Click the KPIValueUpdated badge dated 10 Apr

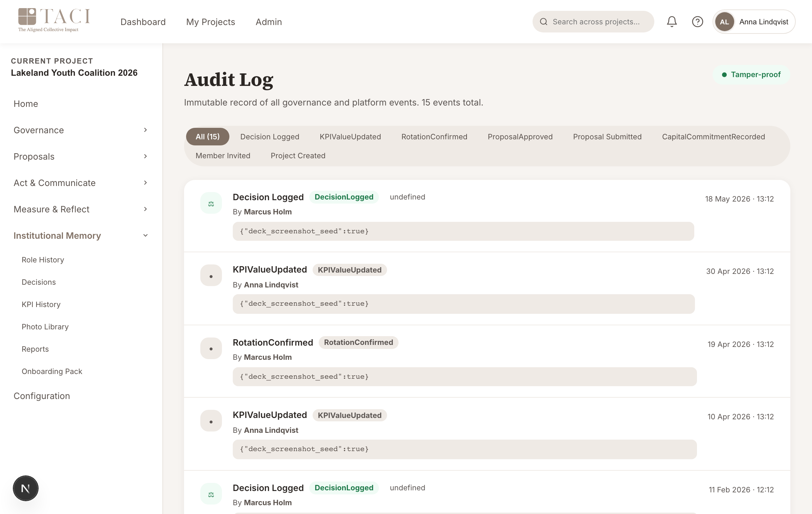pos(349,415)
